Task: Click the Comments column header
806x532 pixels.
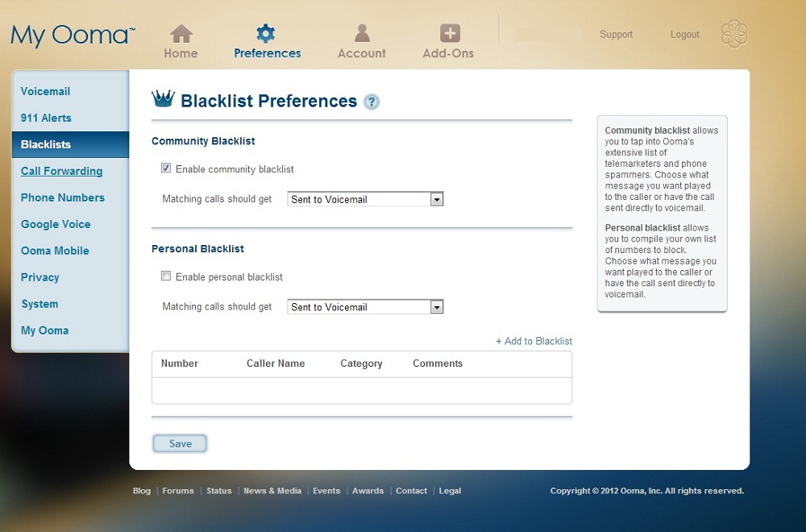Action: tap(438, 364)
